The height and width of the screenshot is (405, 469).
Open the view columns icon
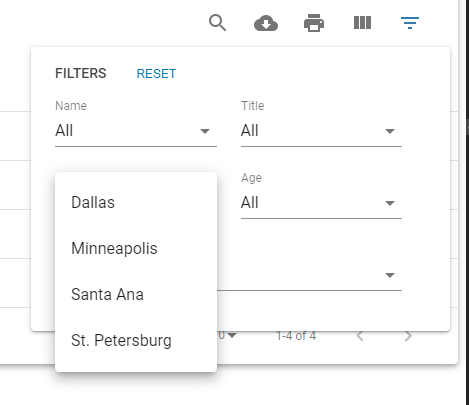[x=362, y=23]
